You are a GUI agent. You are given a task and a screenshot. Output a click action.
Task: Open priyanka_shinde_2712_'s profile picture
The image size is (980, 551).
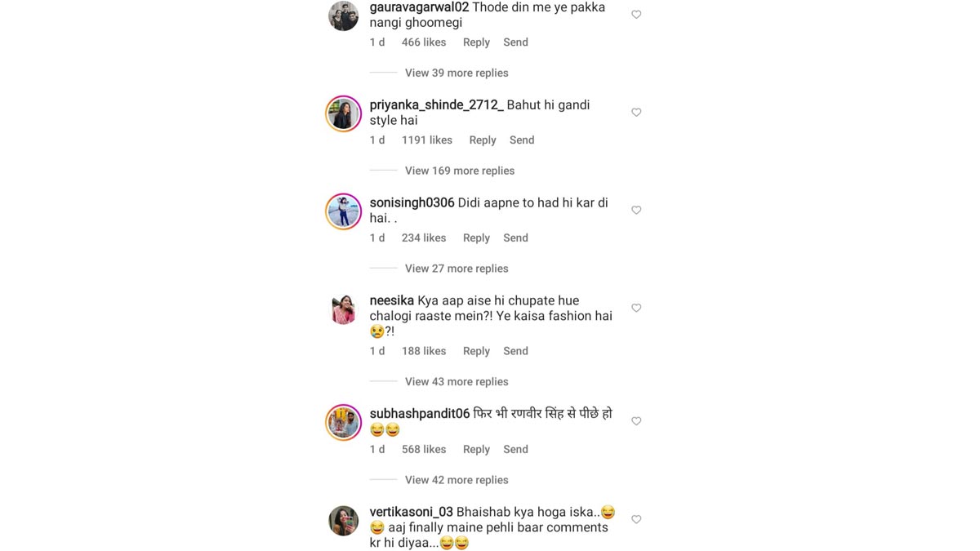(343, 113)
